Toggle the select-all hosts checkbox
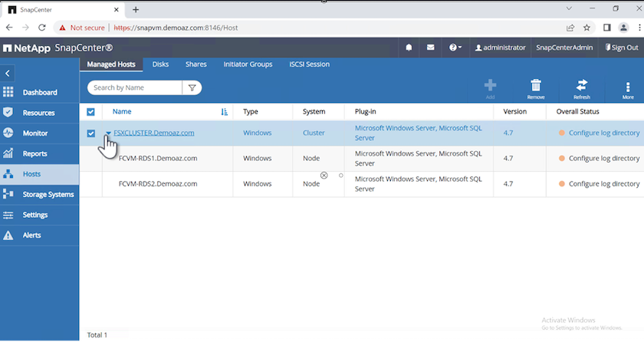Image resolution: width=644 pixels, height=342 pixels. click(x=91, y=112)
